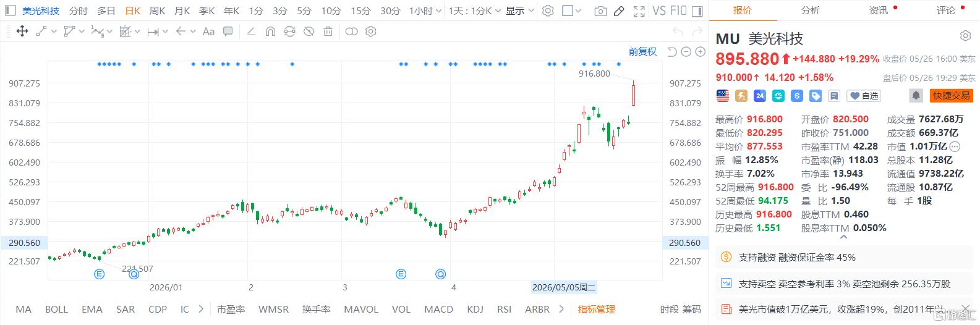Click the overlapping circles link icon
980x325 pixels.
[351, 32]
